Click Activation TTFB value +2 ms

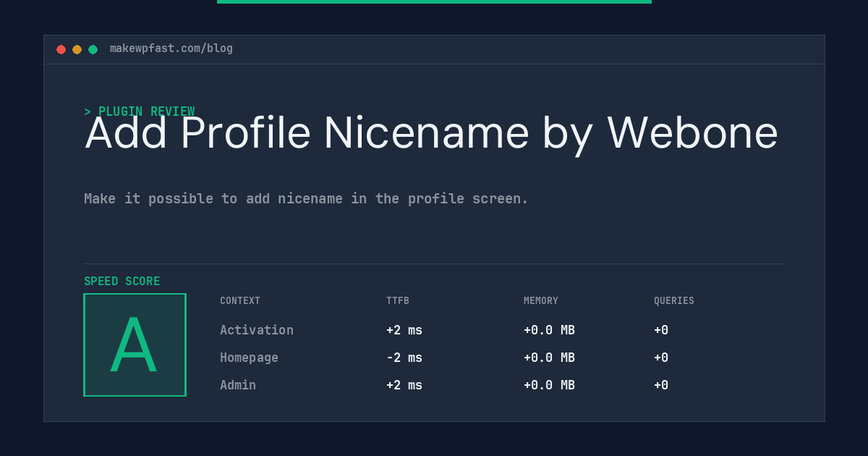coord(404,330)
